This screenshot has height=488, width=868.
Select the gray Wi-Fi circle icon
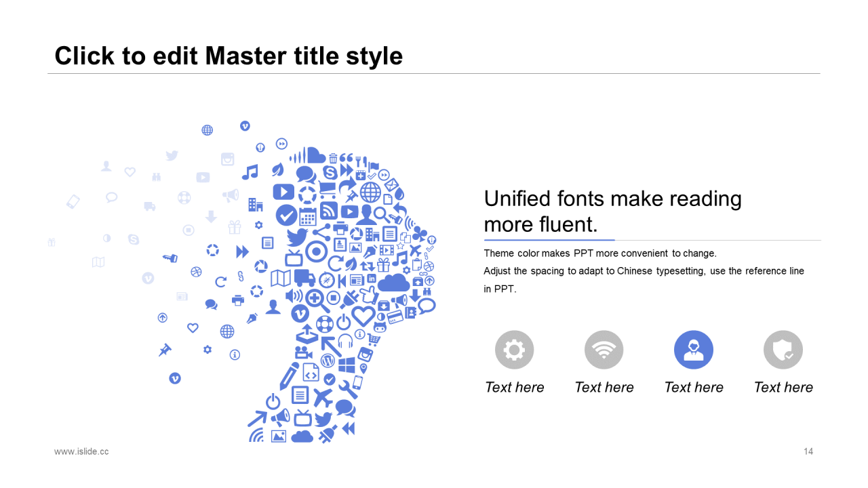pos(604,350)
